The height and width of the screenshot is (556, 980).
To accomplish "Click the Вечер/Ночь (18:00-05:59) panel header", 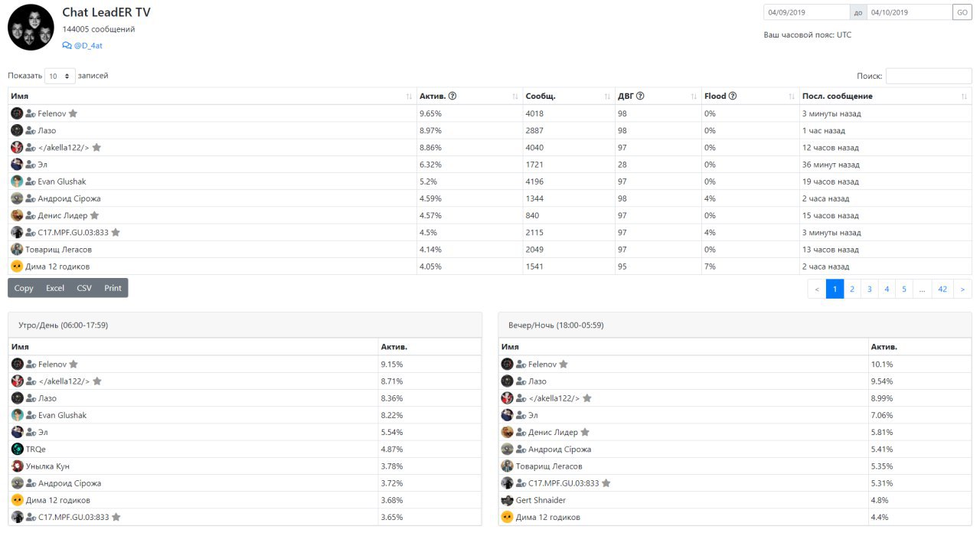I will tap(735, 325).
